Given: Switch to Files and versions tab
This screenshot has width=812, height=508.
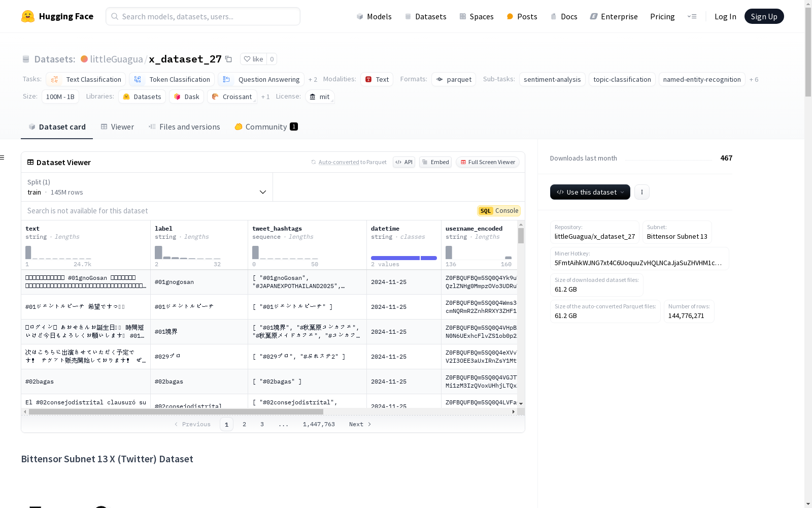Looking at the screenshot, I should click(x=184, y=127).
